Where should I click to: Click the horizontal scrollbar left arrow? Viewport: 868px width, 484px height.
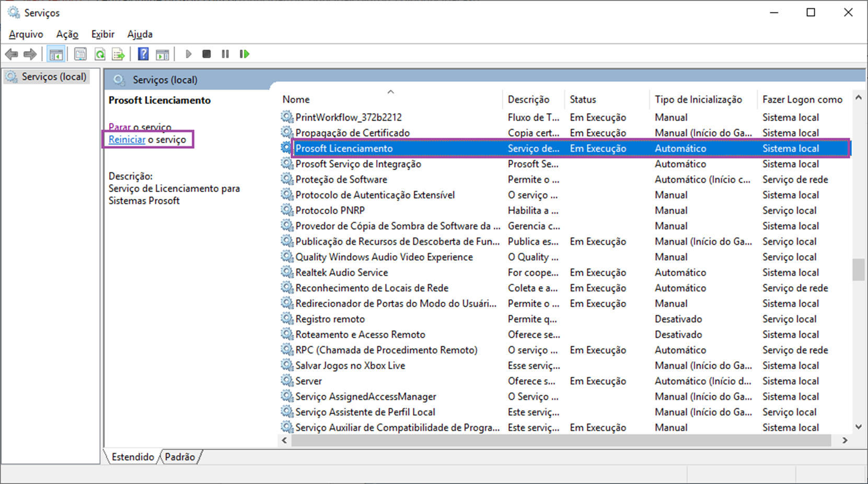click(284, 441)
